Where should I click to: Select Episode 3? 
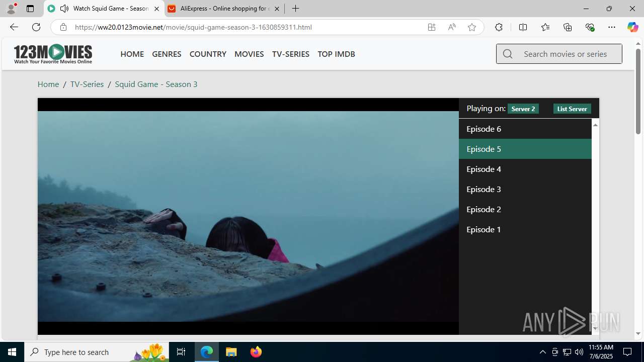click(525, 189)
